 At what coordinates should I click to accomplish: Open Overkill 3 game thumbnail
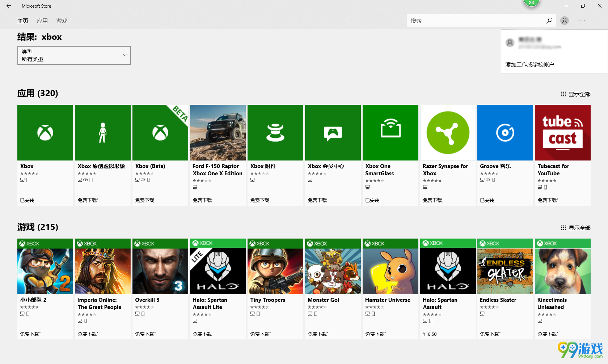(160, 266)
